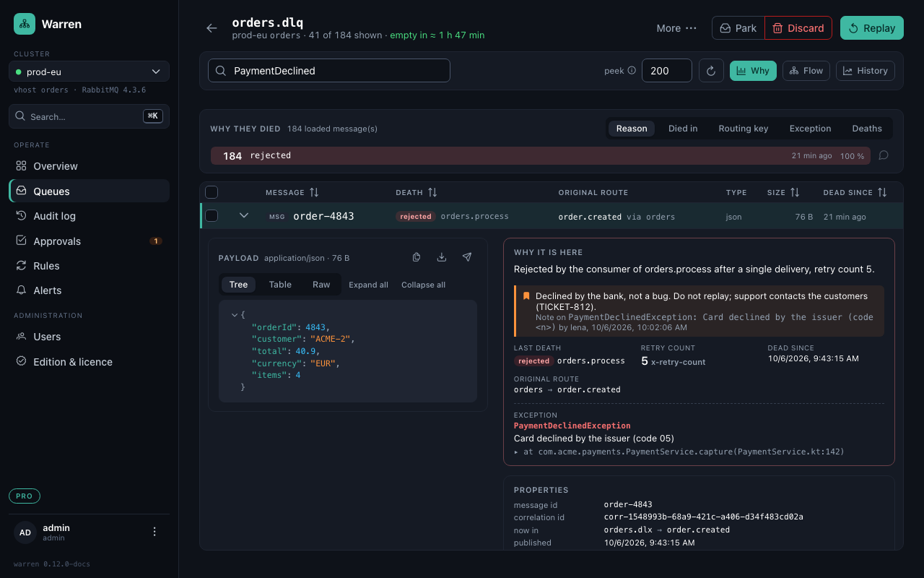Image resolution: width=924 pixels, height=578 pixels.
Task: Click the comment icon on the rejected bar
Action: coord(883,155)
